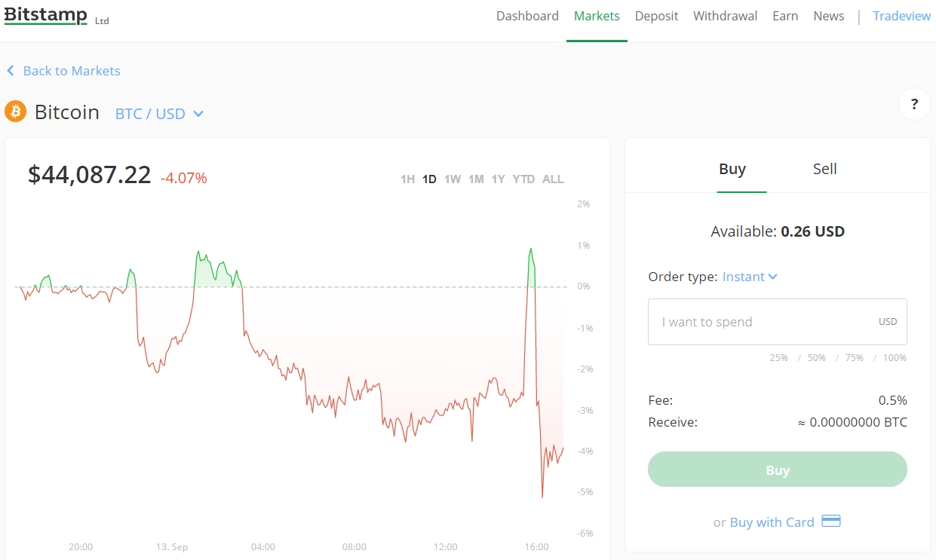Select 100% of available balance

click(x=895, y=358)
